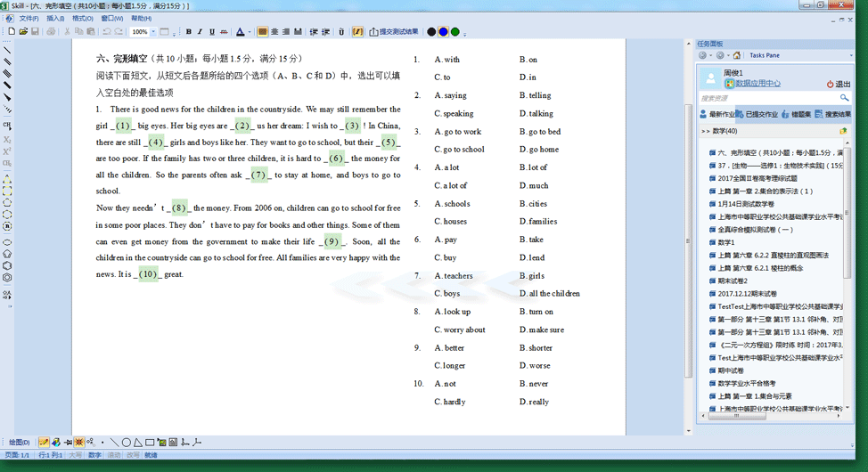Open the 100% zoom dropdown

[152, 32]
